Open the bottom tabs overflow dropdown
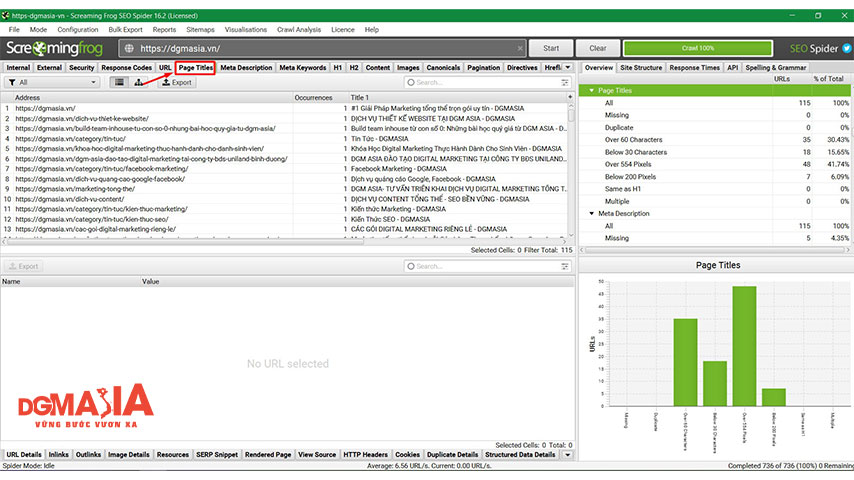854x480 pixels. click(568, 454)
